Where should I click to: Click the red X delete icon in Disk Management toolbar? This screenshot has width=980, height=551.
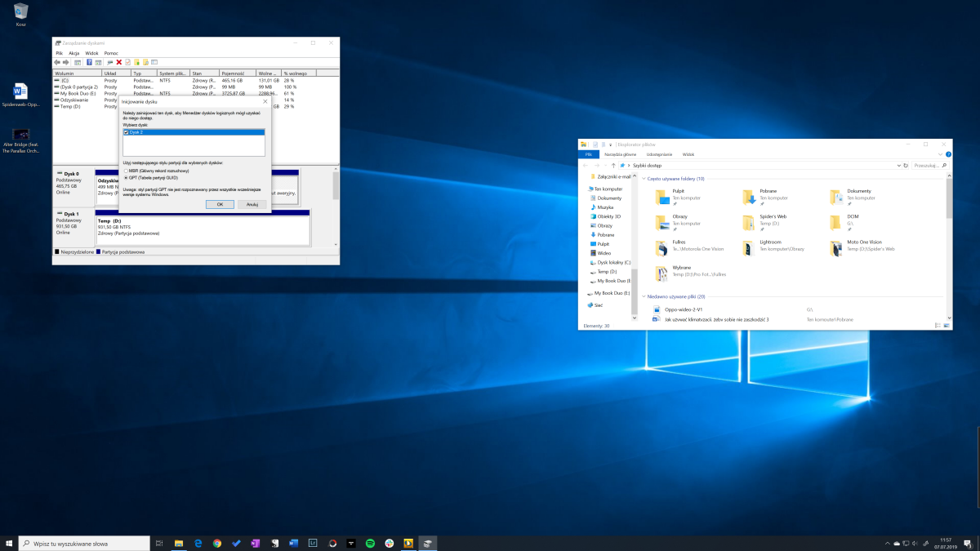(118, 62)
